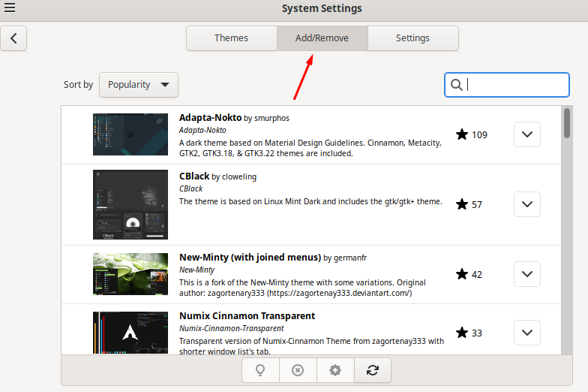Screen dimensions: 588x392
Task: Select the Numix Cinnamon Transparent title
Action: (247, 315)
